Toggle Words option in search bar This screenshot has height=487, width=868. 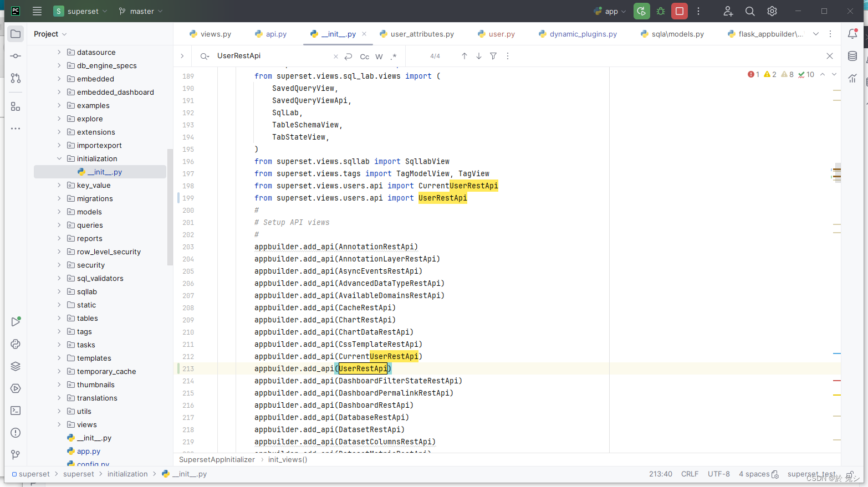coord(379,57)
